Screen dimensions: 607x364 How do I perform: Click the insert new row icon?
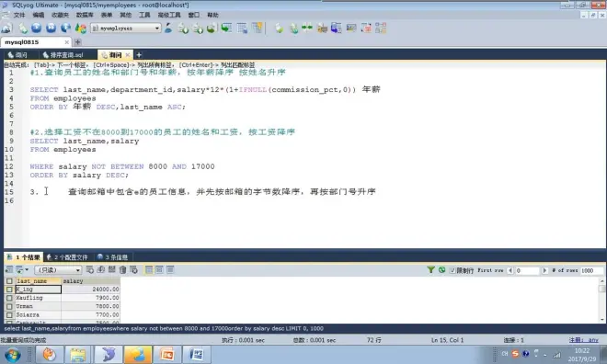(90, 270)
